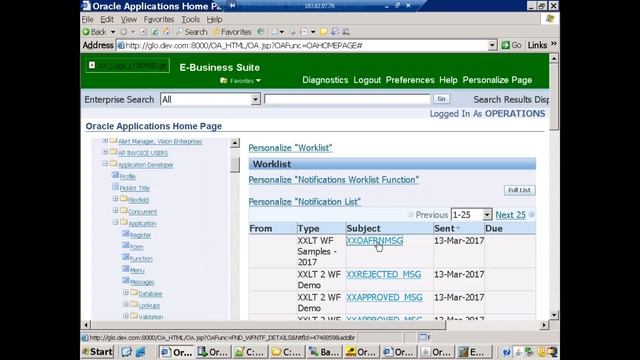
Task: Click the Messages function icon in tree
Action: click(126, 281)
